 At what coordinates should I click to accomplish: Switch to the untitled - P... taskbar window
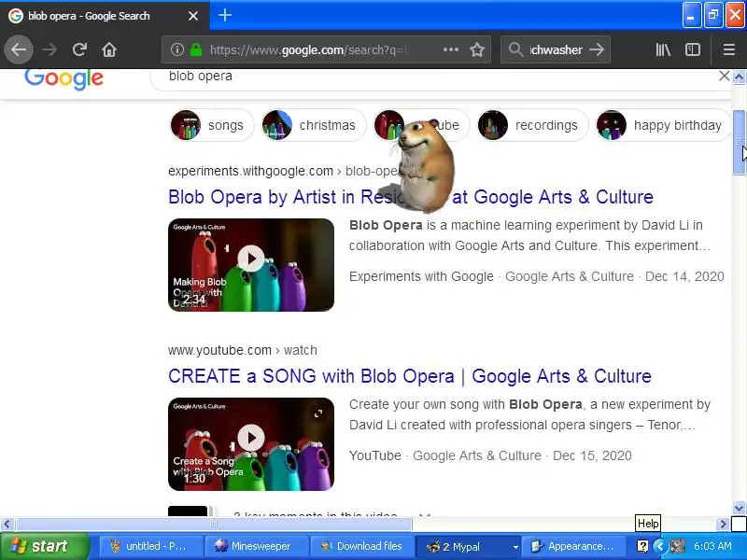(149, 546)
